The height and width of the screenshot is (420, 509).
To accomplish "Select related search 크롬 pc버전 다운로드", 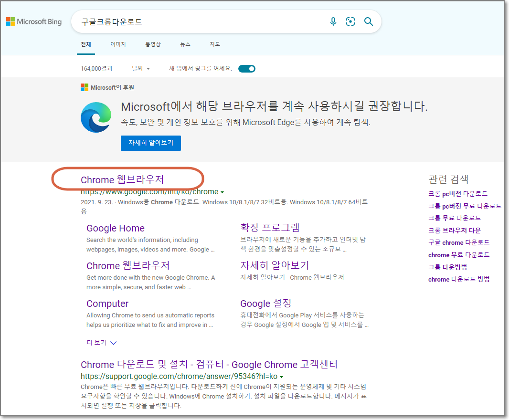I will point(458,194).
